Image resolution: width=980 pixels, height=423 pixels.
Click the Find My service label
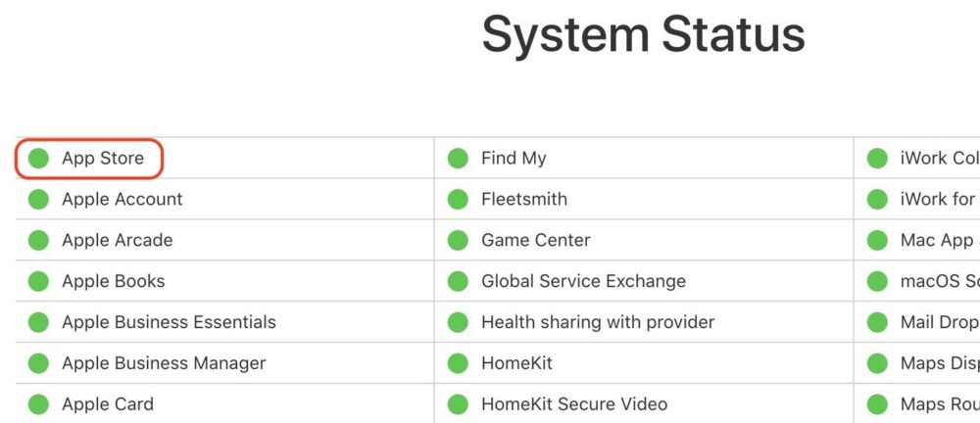tap(514, 159)
